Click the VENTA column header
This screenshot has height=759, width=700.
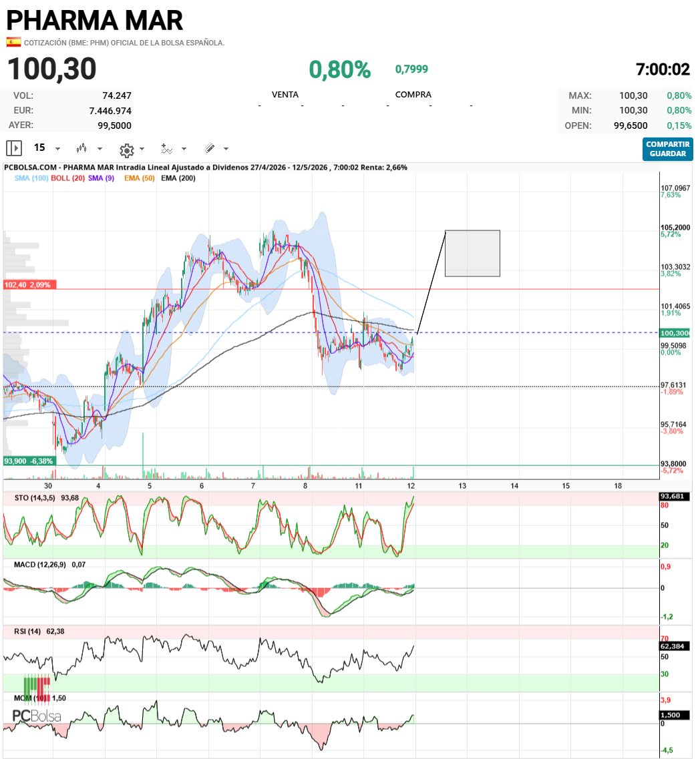pyautogui.click(x=285, y=94)
